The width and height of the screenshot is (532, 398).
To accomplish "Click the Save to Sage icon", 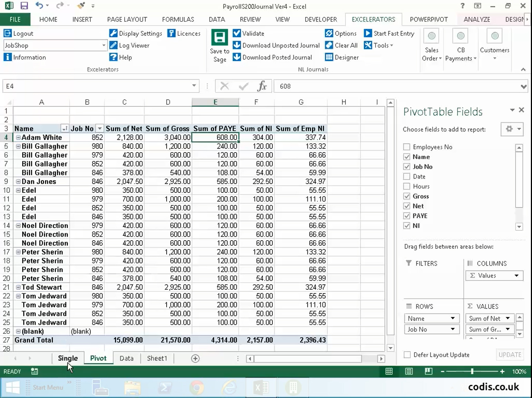I will click(x=220, y=38).
